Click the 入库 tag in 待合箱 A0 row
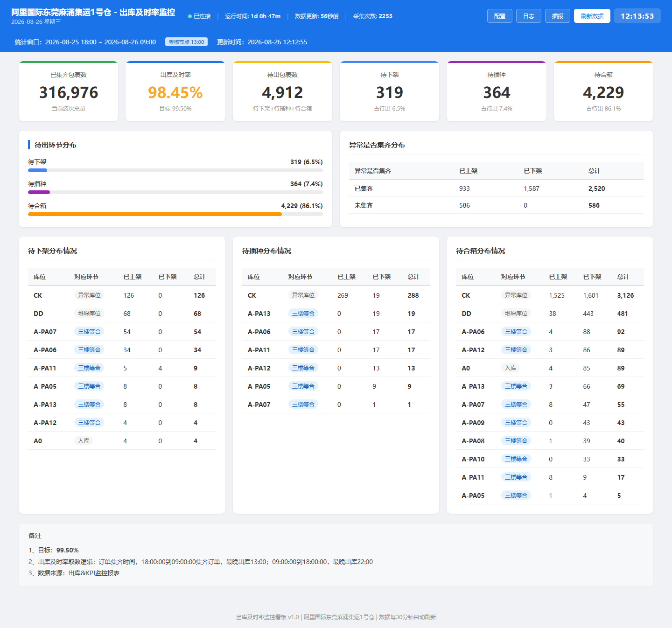This screenshot has height=628, width=672. pos(511,368)
